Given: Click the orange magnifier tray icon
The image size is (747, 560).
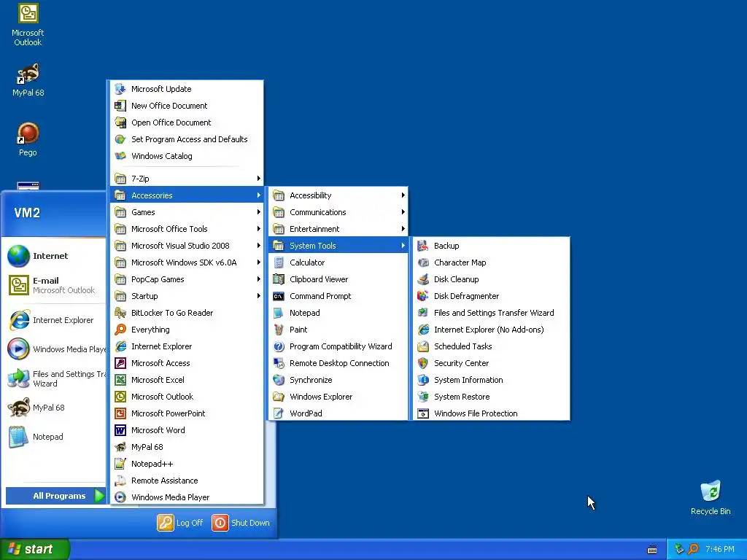Looking at the screenshot, I should tap(693, 549).
